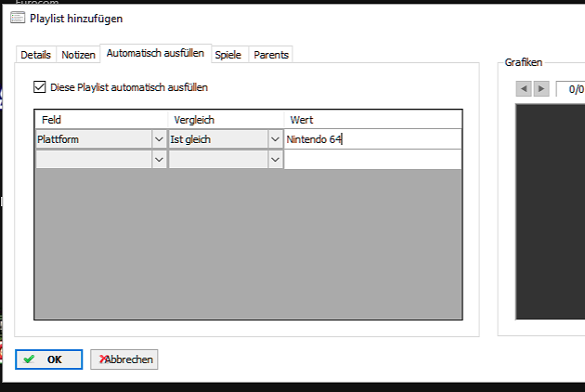Click the Feld column header

101,120
